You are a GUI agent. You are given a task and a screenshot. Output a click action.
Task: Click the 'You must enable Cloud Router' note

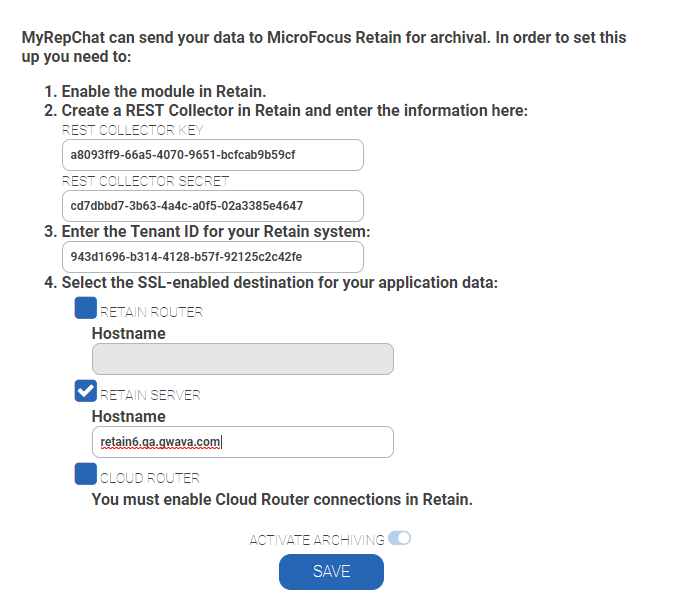[x=282, y=498]
